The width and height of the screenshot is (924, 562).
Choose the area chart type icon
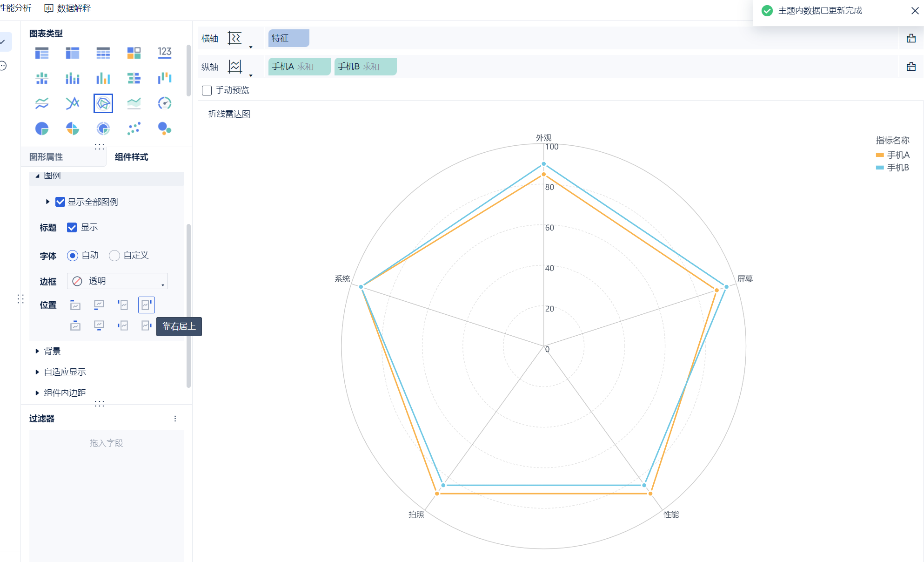tap(134, 103)
